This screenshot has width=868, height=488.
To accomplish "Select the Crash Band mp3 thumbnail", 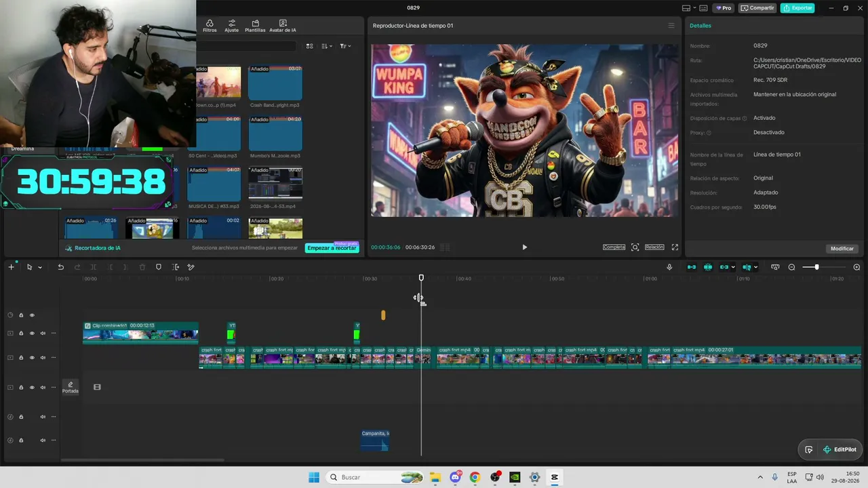I will 275,83.
